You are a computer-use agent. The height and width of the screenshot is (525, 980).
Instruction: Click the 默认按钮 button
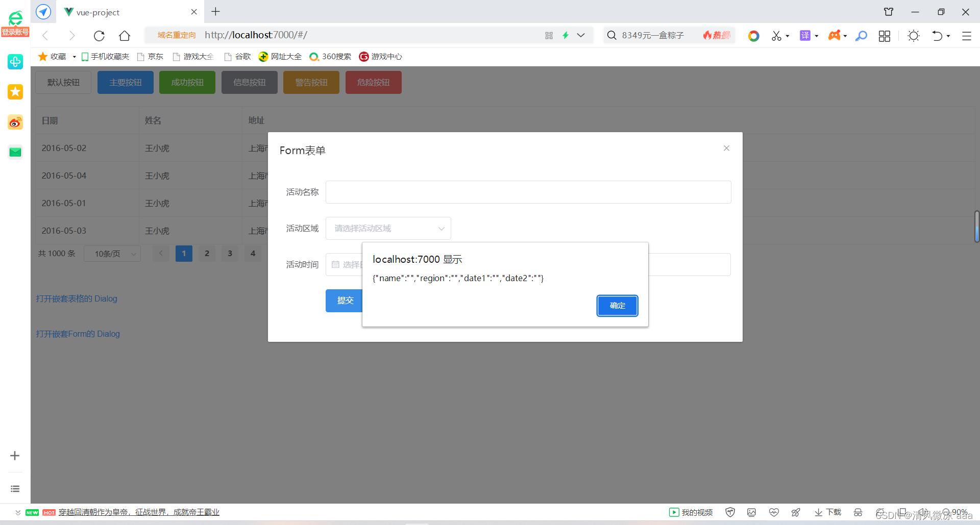click(x=63, y=82)
